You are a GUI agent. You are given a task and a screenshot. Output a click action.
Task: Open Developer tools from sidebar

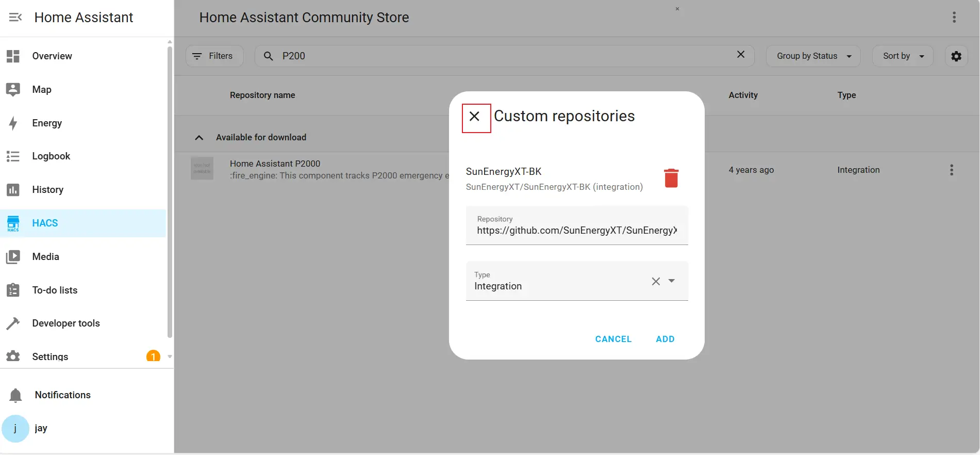pos(65,323)
